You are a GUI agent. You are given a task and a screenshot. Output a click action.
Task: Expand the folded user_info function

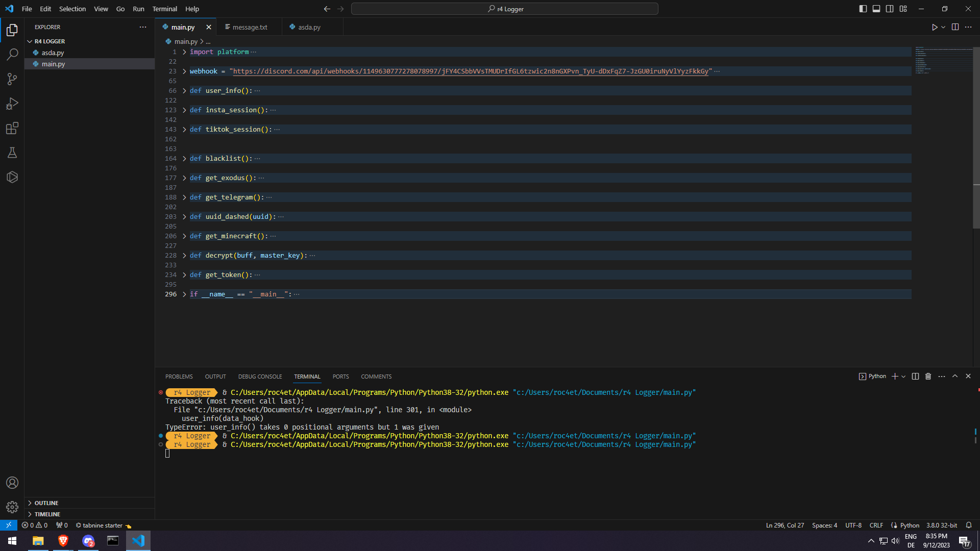[x=184, y=91]
